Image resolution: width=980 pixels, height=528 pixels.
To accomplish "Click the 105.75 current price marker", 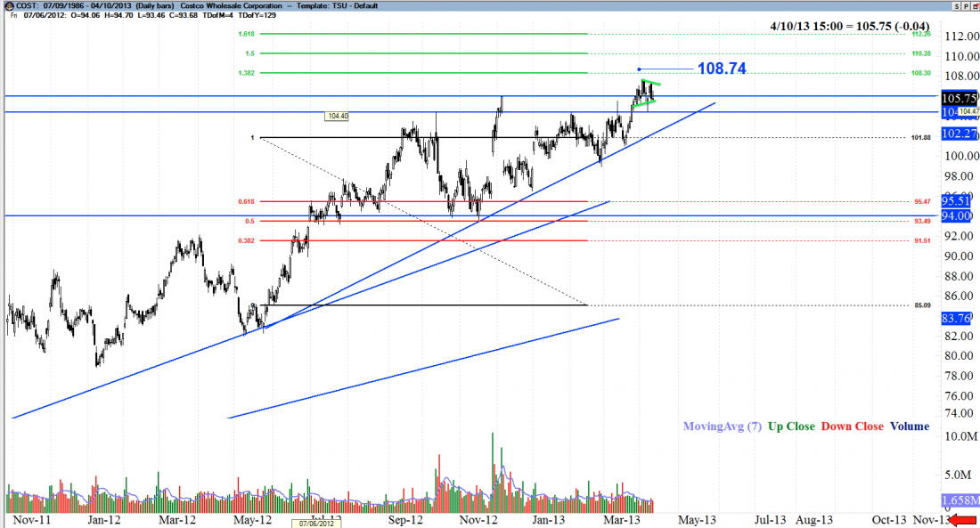I will [x=959, y=98].
